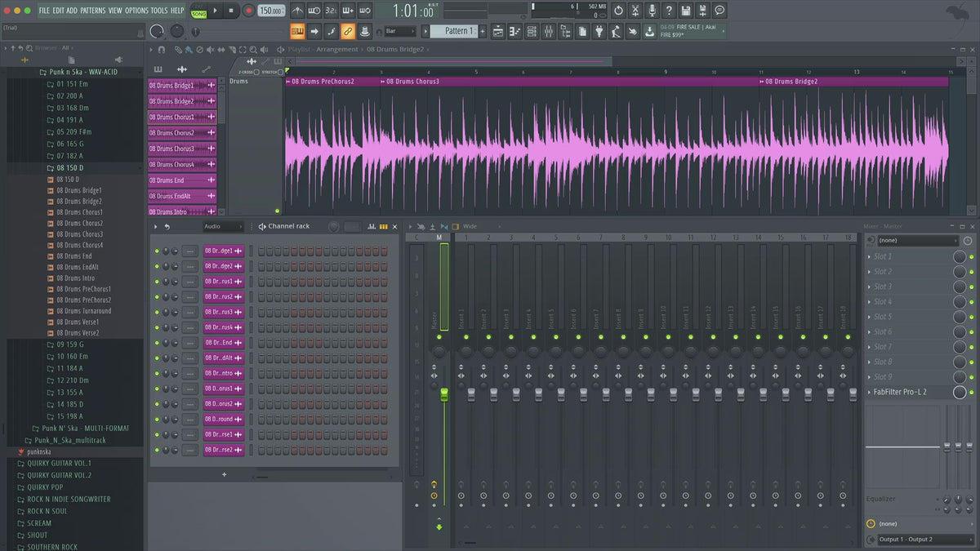Click the undo history clock icon
980x551 pixels.
coord(618,11)
